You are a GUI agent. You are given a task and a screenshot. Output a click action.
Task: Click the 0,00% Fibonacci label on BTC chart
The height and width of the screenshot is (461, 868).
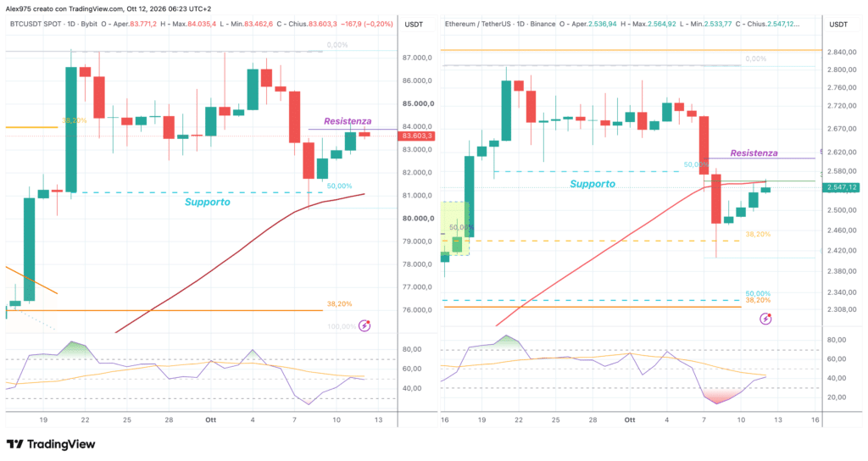pyautogui.click(x=337, y=45)
